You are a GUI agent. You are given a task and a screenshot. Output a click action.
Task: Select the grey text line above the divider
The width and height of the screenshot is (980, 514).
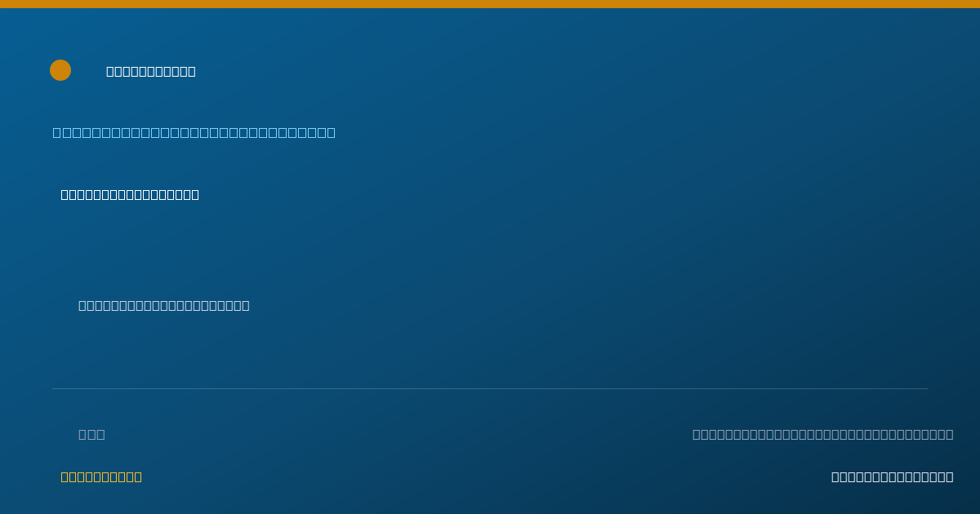pos(164,305)
